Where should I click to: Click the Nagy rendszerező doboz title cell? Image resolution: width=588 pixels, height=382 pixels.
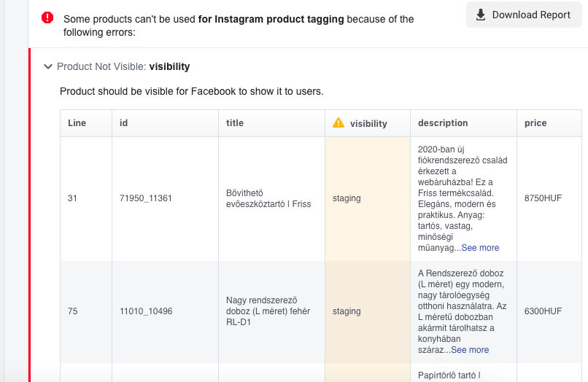(271, 311)
